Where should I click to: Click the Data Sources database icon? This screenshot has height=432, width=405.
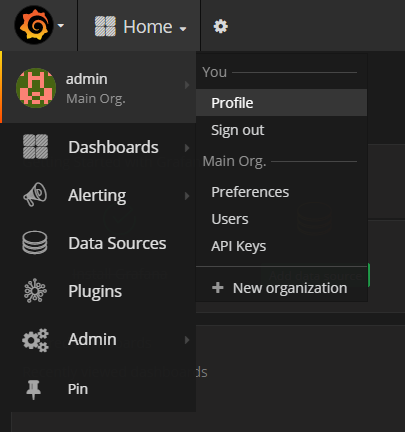click(x=35, y=243)
